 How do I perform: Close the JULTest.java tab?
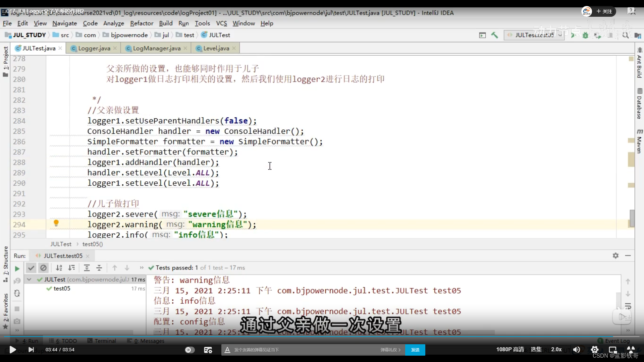coord(60,48)
